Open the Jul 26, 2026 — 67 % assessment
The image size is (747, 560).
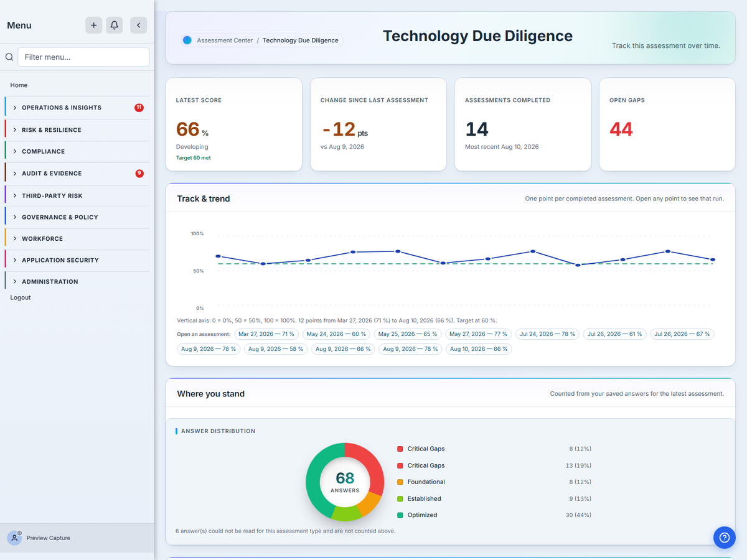point(682,334)
